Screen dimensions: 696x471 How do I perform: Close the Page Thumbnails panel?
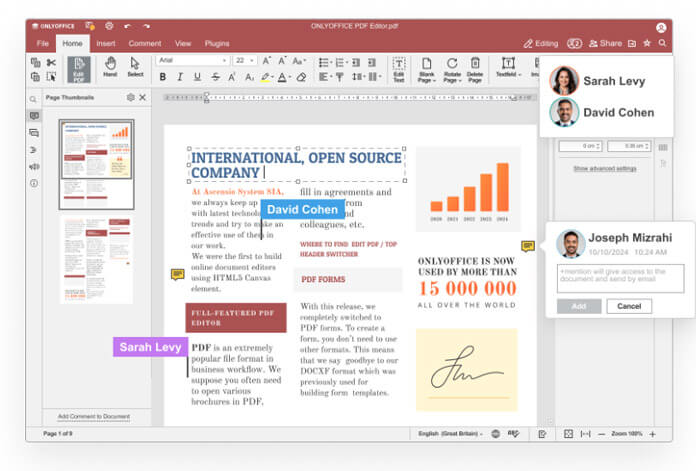click(142, 97)
